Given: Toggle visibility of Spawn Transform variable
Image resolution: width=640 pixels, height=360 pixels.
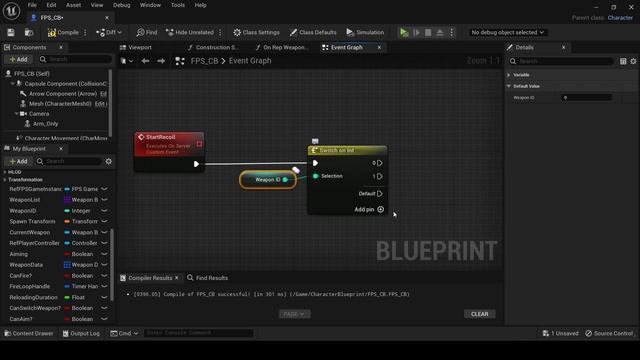Looking at the screenshot, I should (104, 221).
